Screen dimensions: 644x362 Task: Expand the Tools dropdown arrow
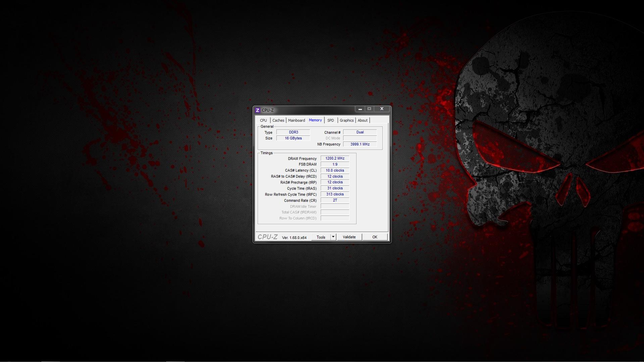click(x=333, y=237)
